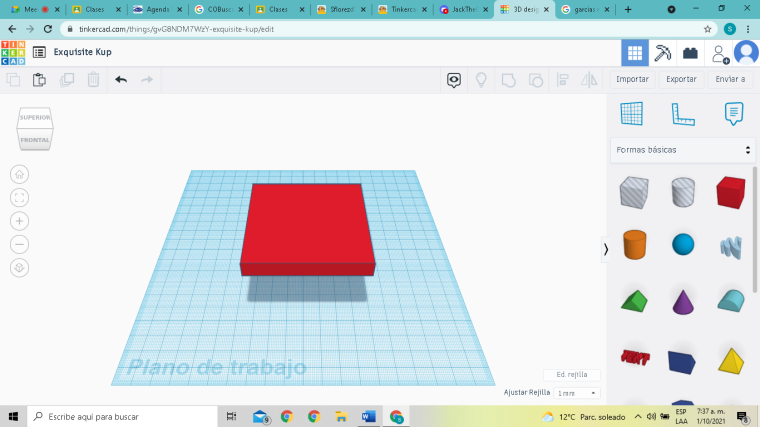Click the Tinkercad logo
This screenshot has height=427, width=760.
click(x=13, y=53)
